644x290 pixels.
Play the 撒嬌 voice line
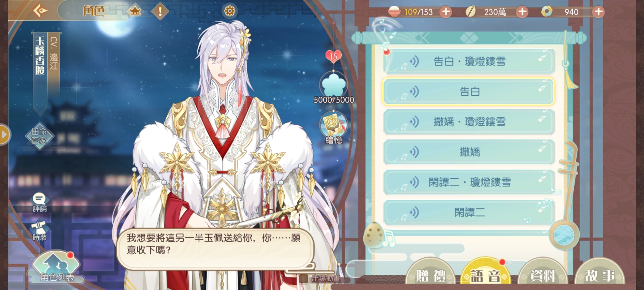(469, 152)
